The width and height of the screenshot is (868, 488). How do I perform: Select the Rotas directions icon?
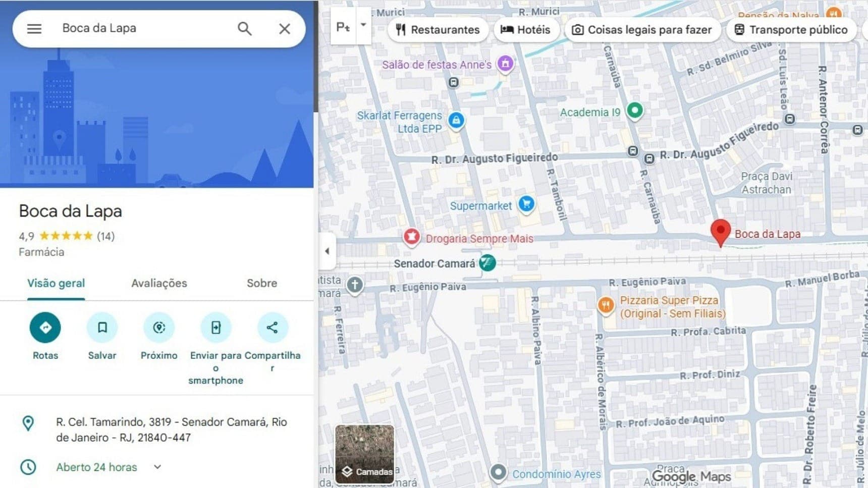pyautogui.click(x=45, y=328)
